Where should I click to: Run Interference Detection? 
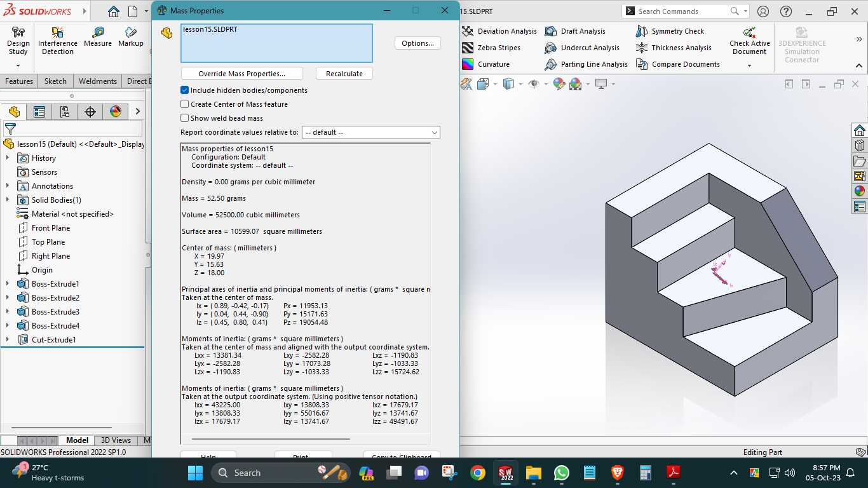point(58,41)
